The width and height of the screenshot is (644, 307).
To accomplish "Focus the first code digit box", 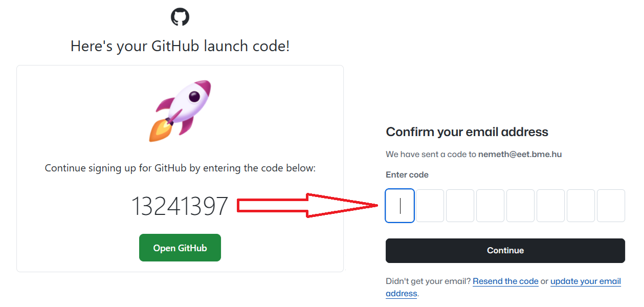I will [399, 206].
